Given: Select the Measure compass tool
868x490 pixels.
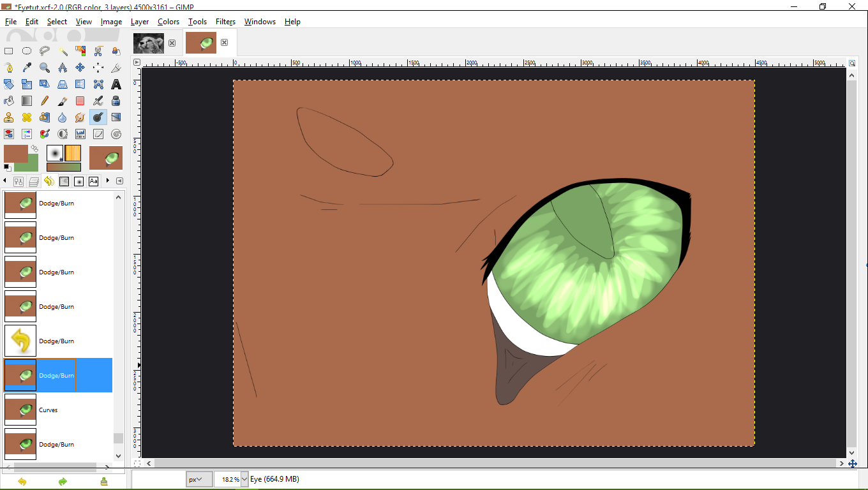Looking at the screenshot, I should click(x=63, y=68).
